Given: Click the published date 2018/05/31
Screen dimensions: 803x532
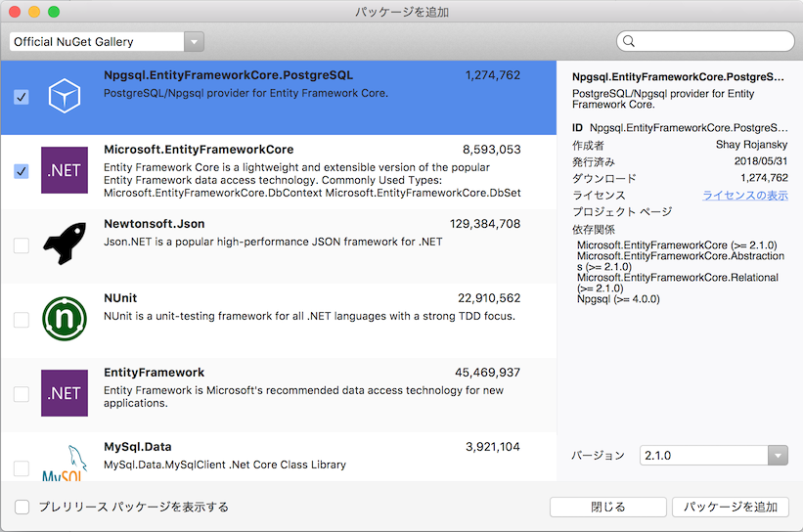Looking at the screenshot, I should 761,161.
